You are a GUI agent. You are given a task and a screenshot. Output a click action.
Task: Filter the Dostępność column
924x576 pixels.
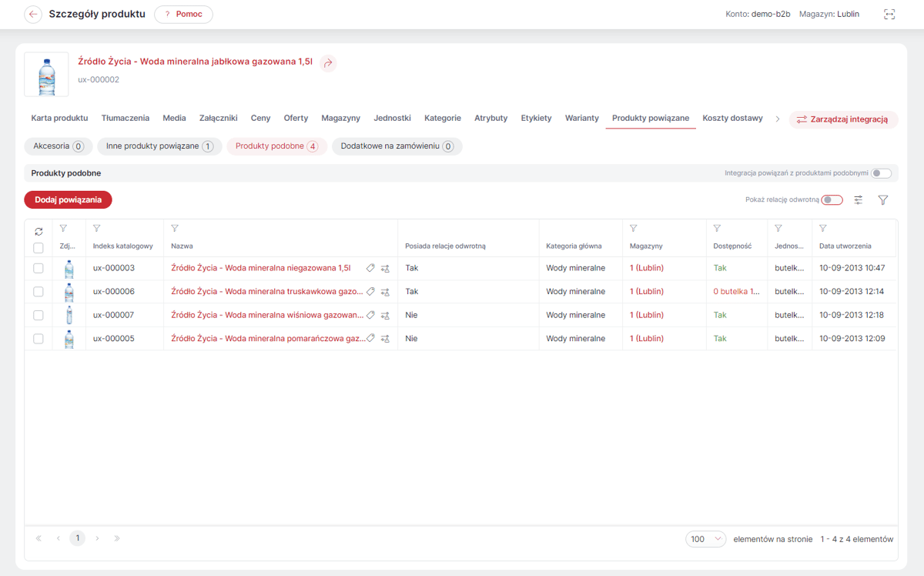tap(717, 229)
